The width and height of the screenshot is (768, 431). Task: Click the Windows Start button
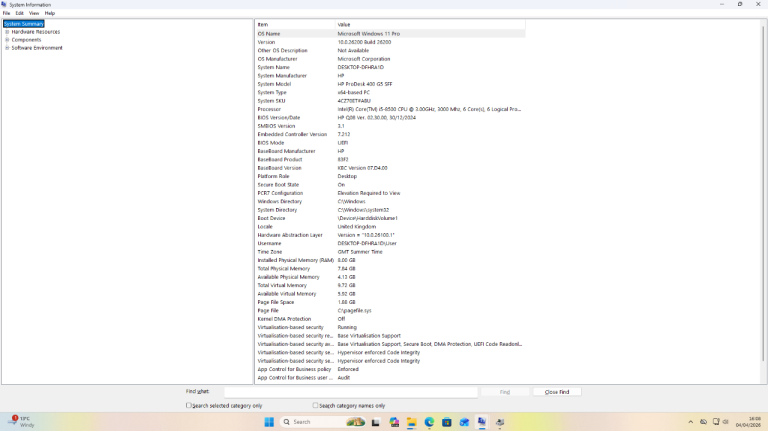(268, 422)
